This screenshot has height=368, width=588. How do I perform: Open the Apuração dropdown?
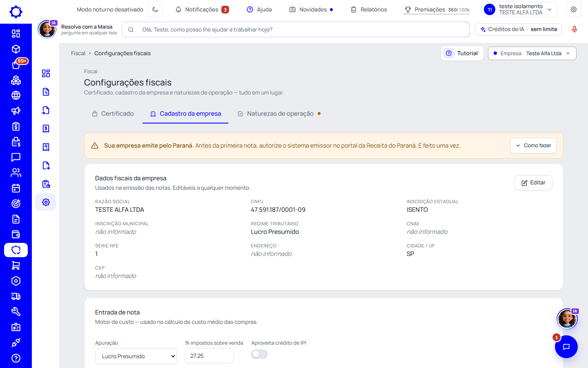point(136,356)
